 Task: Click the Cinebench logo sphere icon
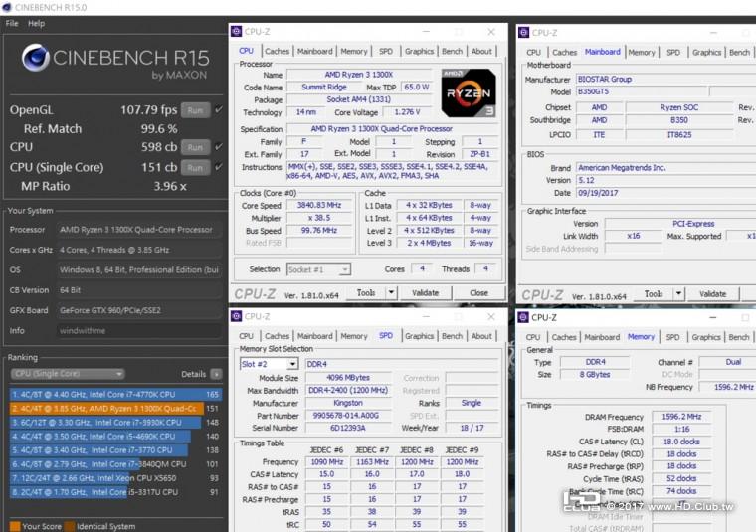[x=35, y=58]
